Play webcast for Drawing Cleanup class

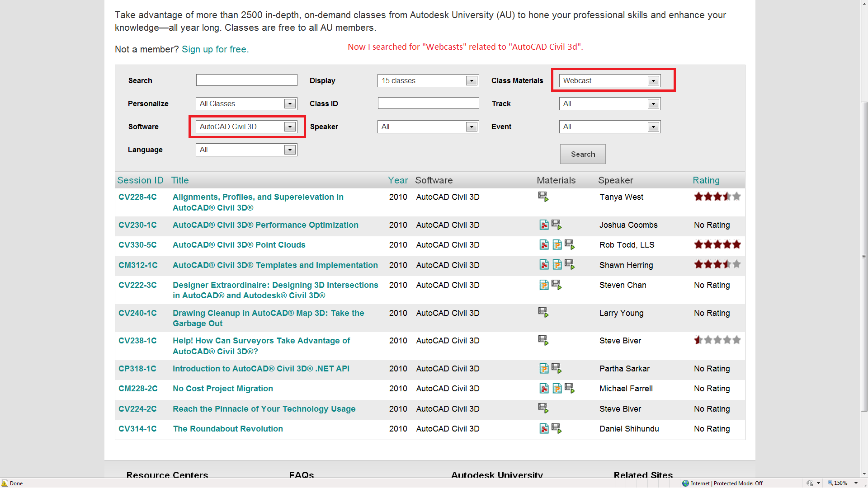point(543,312)
